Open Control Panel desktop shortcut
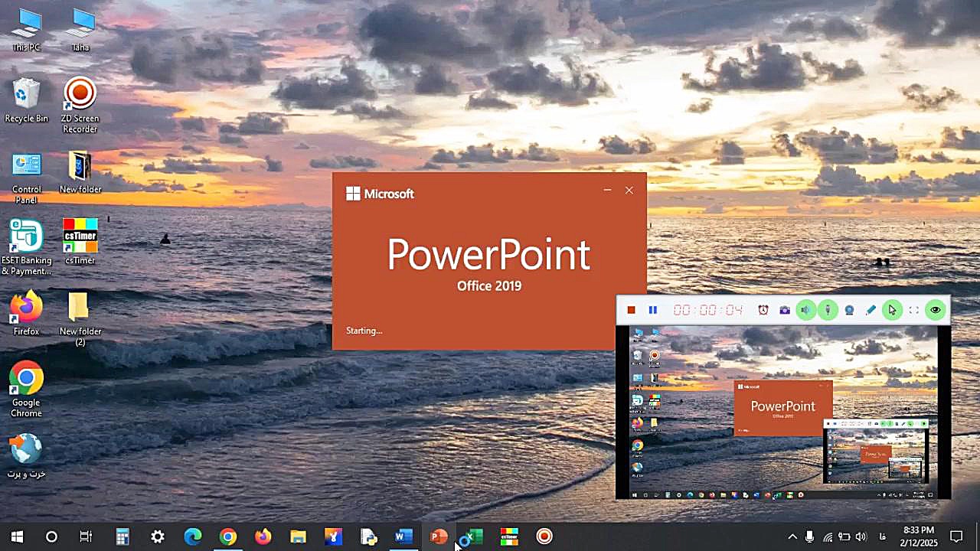The image size is (980, 551). (x=26, y=178)
